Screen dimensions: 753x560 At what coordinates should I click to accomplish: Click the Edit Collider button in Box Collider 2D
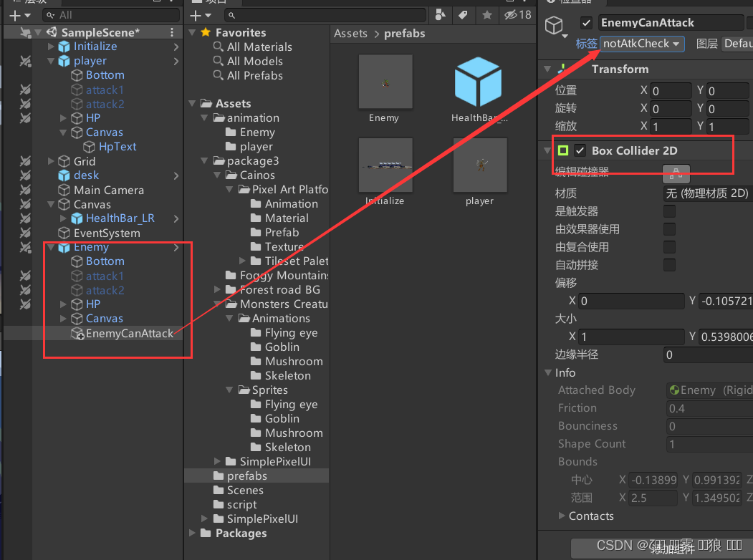click(x=676, y=174)
